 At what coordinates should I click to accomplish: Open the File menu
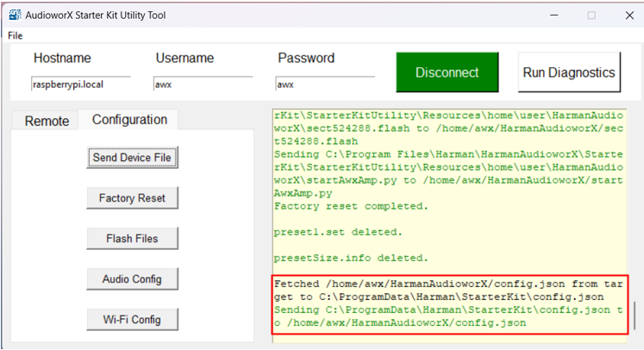pyautogui.click(x=16, y=35)
